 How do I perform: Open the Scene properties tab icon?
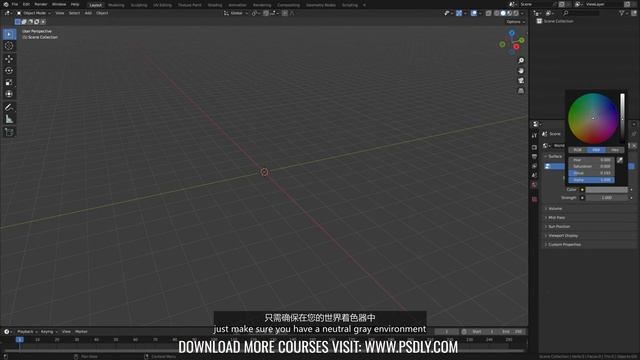pyautogui.click(x=534, y=176)
